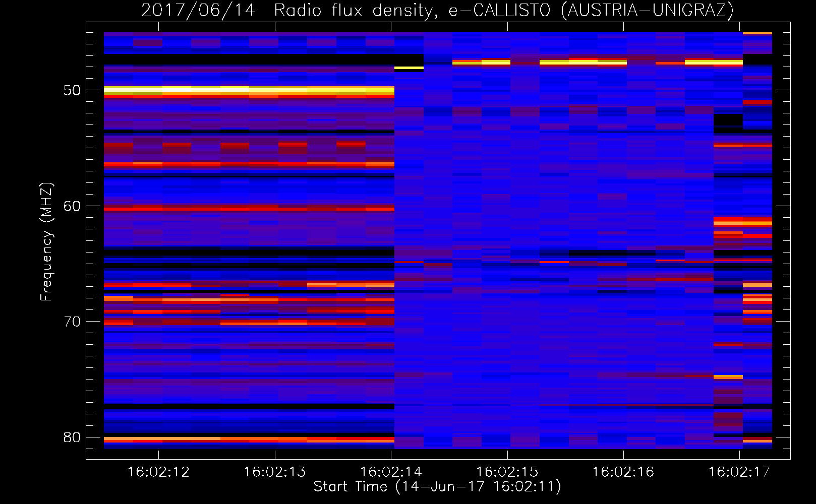The width and height of the screenshot is (816, 504).
Task: Select the 70 frequency tick label
Action: click(x=72, y=322)
